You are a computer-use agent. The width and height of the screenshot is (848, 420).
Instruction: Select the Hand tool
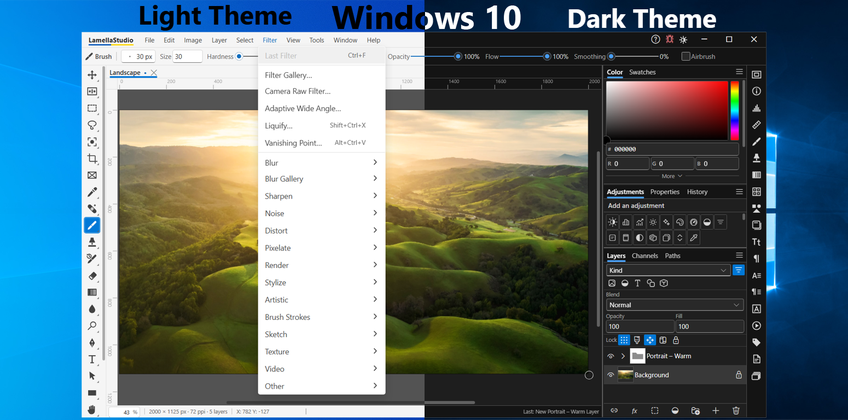pos(92,409)
